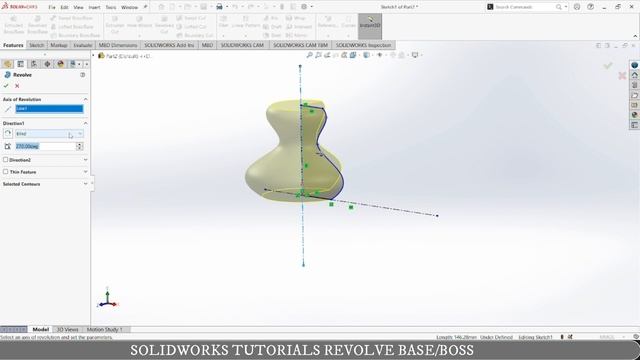Click the Hide/Show Items icon
Screen dimensions: 640x360
pos(380,55)
